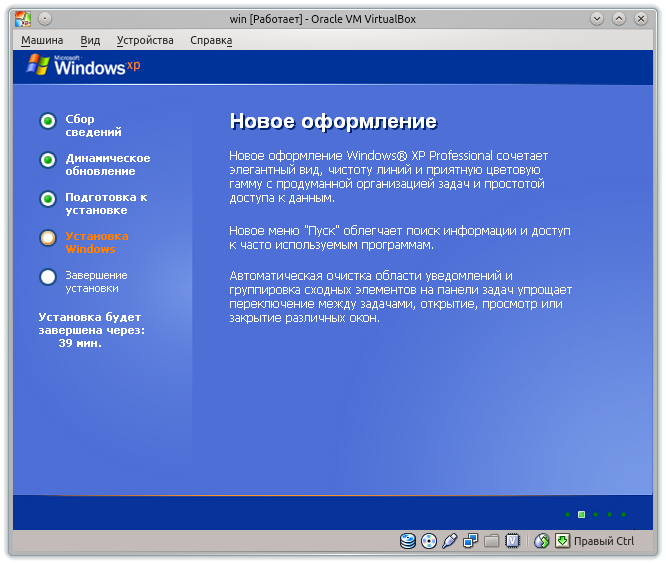Click the hard disk activity icon

click(408, 541)
